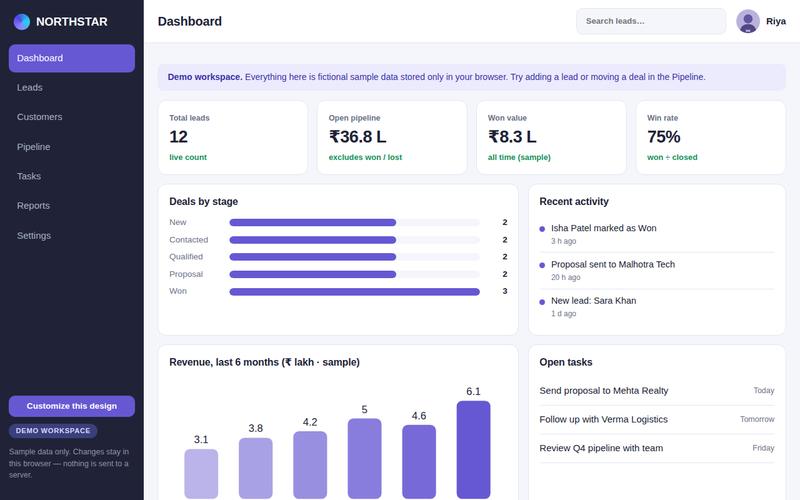Click the Malhotra Tech activity bullet dot
This screenshot has width=800, height=500.
click(542, 265)
